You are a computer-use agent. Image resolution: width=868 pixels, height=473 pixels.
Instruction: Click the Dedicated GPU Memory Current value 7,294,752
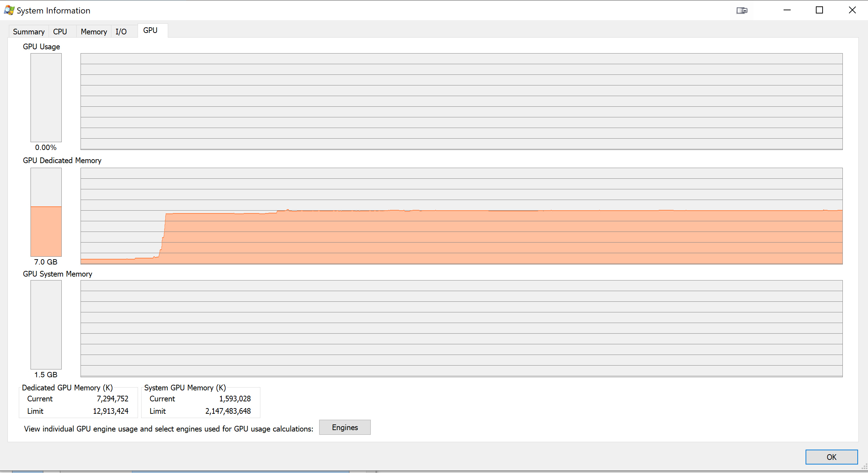112,399
